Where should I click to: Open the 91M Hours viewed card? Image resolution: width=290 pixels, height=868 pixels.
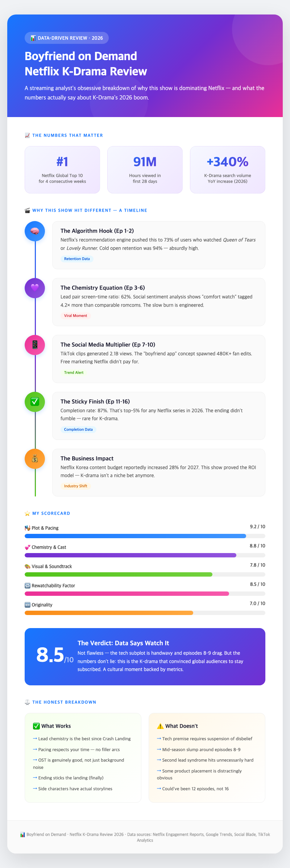tap(145, 170)
